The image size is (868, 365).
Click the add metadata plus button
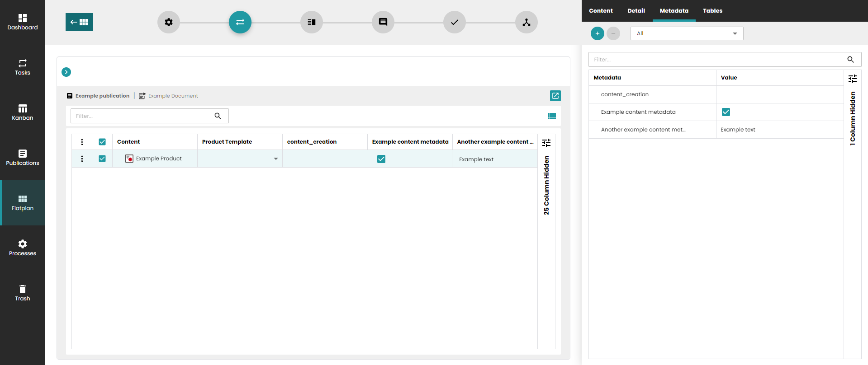(x=597, y=33)
